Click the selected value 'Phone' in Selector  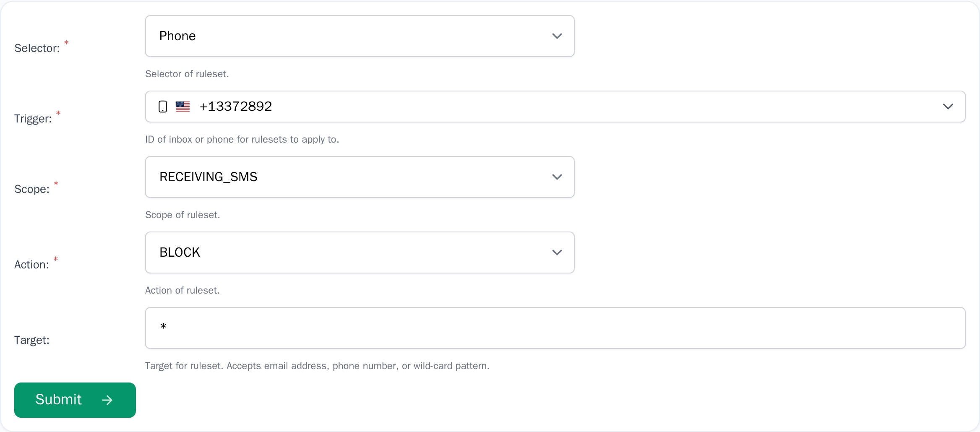tap(177, 36)
